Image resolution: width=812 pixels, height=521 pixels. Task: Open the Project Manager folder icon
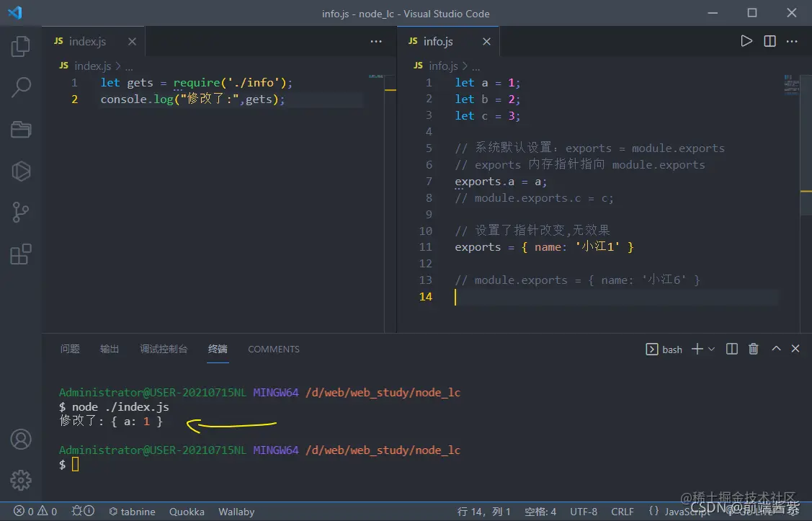21,129
